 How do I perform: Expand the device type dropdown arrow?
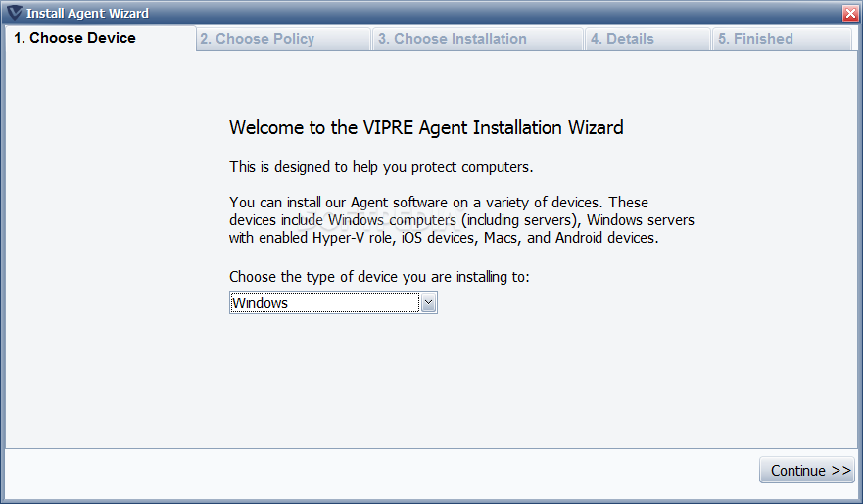428,303
